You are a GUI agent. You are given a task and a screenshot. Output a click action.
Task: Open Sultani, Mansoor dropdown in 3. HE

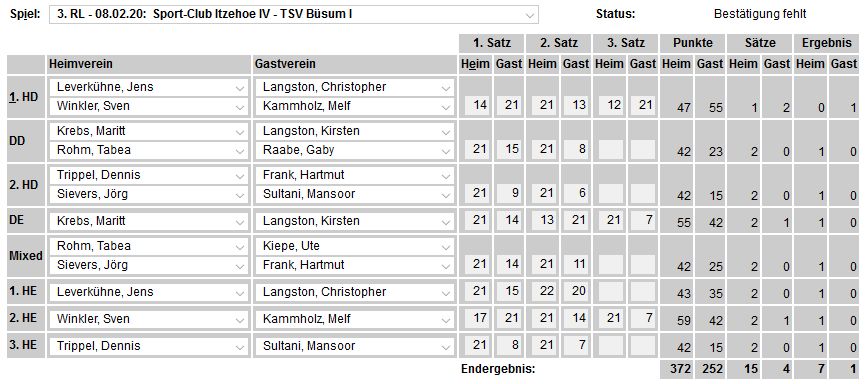pos(355,346)
